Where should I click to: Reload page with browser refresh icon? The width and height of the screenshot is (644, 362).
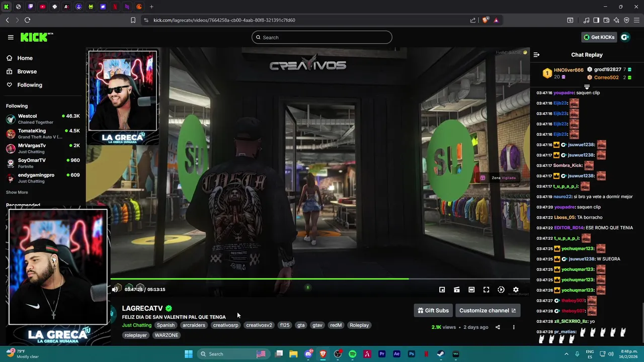[x=27, y=20]
